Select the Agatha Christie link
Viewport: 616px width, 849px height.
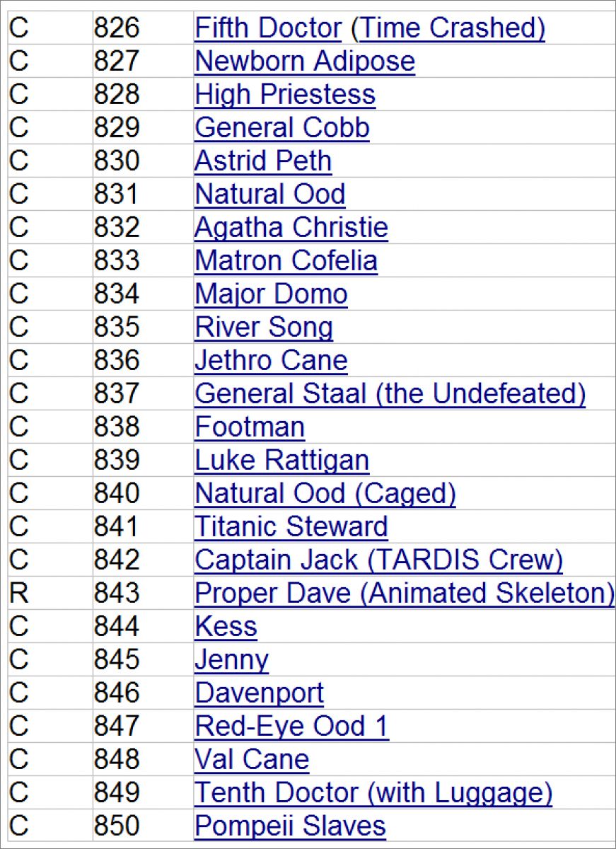pos(291,228)
